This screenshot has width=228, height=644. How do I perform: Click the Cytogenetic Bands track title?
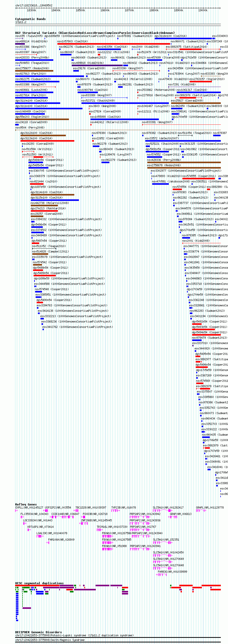click(x=30, y=19)
